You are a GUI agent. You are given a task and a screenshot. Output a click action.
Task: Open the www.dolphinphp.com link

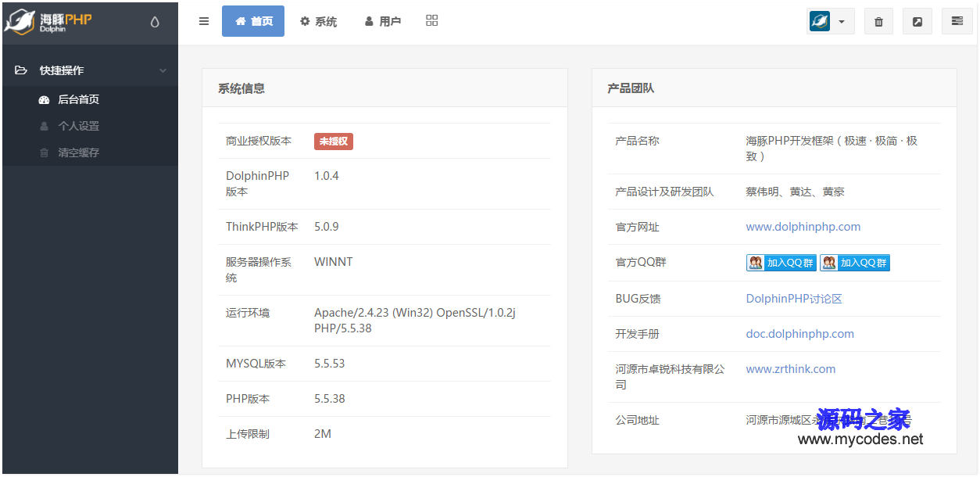803,226
